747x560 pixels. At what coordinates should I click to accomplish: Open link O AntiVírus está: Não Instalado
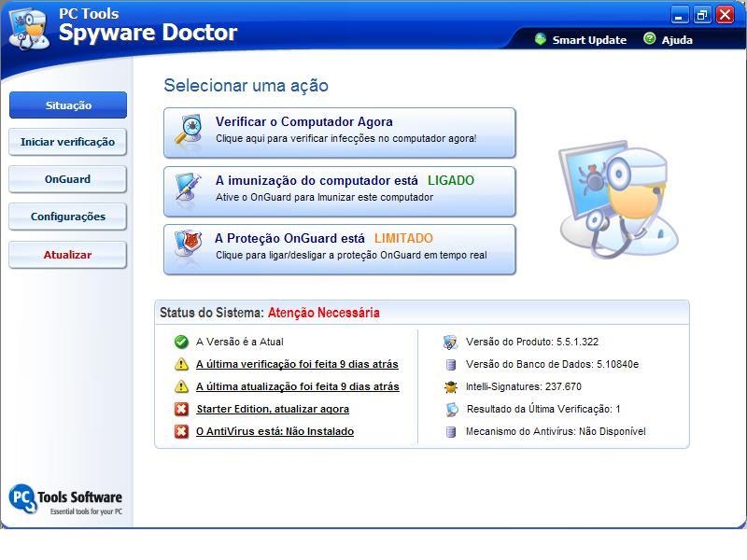[275, 431]
